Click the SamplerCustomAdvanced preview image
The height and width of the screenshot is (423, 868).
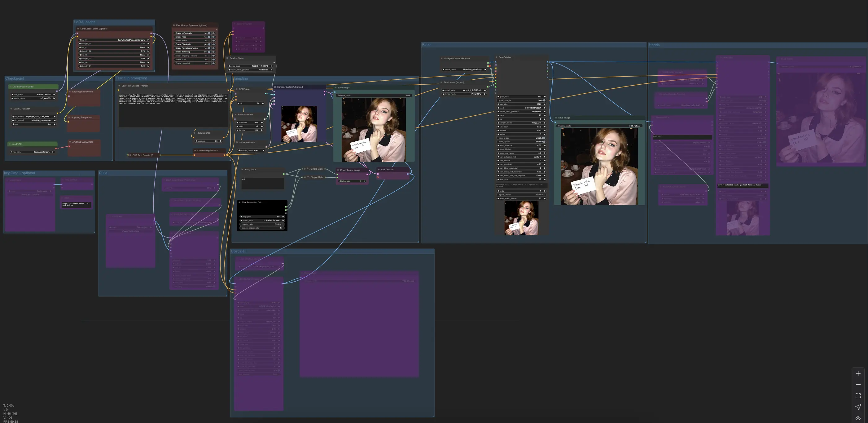click(x=299, y=124)
